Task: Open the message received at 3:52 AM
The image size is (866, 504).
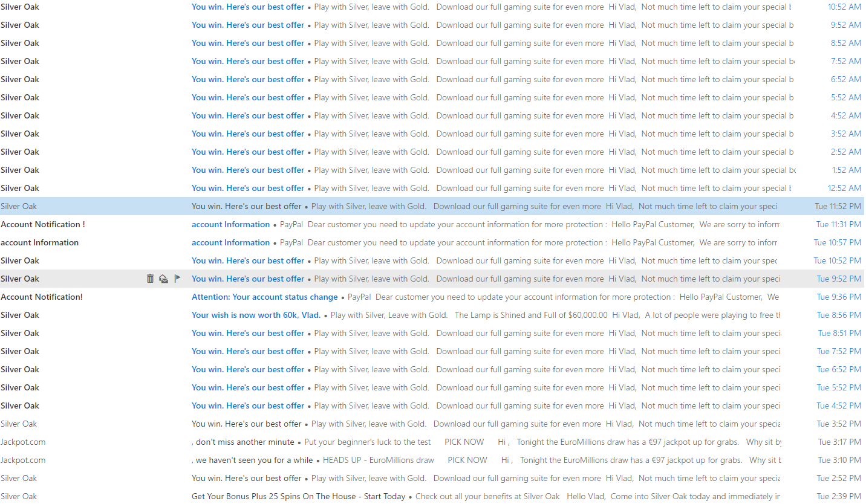Action: [x=433, y=134]
